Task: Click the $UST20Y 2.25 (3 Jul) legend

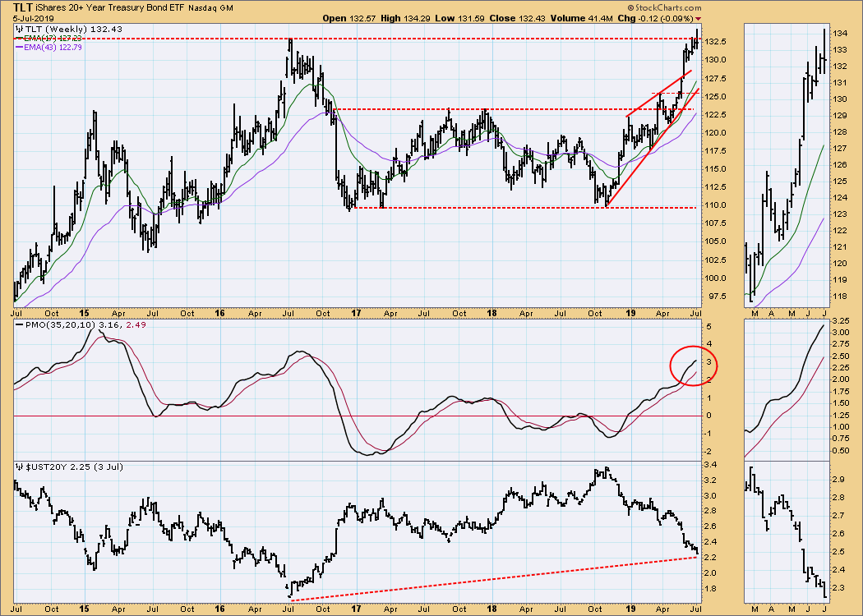Action: pos(73,467)
